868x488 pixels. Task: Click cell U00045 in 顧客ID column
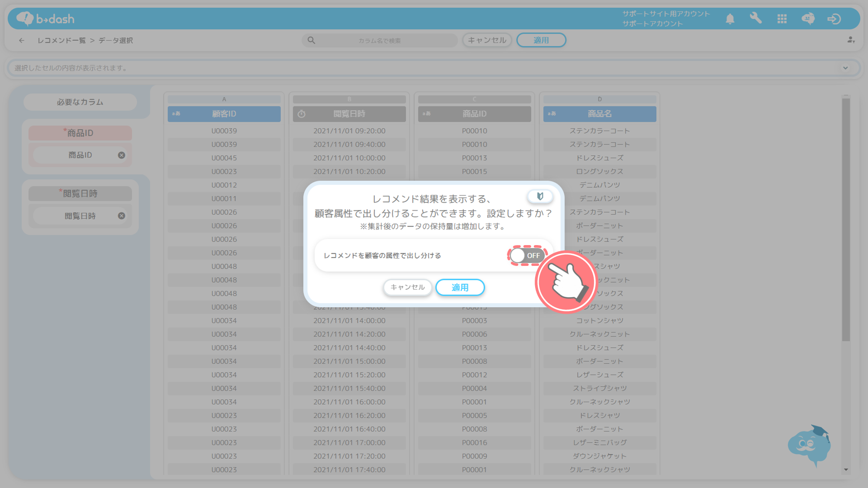pos(224,158)
